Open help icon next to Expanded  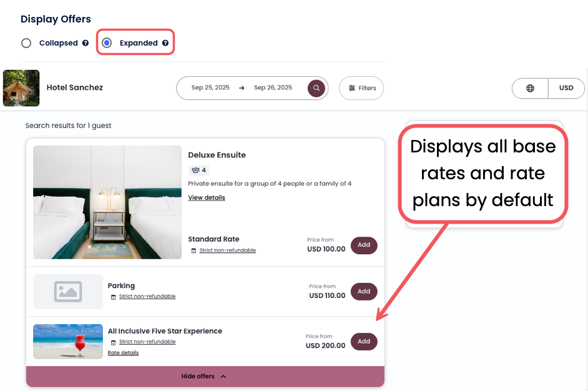click(165, 43)
